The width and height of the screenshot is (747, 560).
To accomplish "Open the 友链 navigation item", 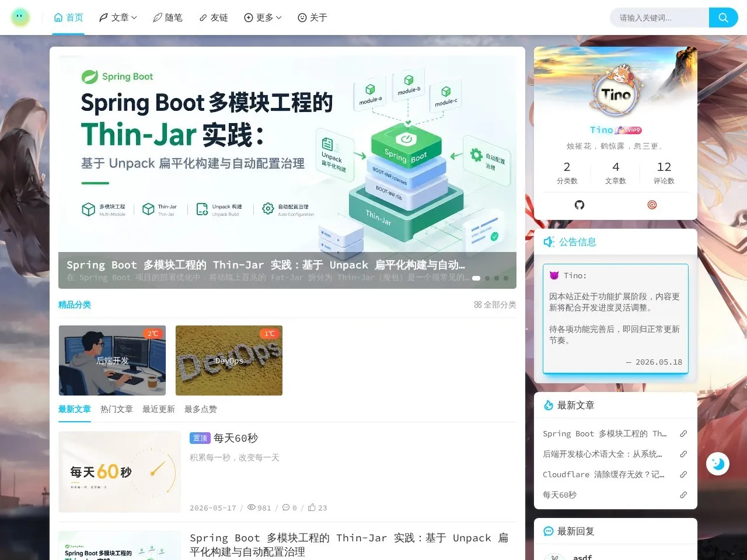I will [x=214, y=17].
